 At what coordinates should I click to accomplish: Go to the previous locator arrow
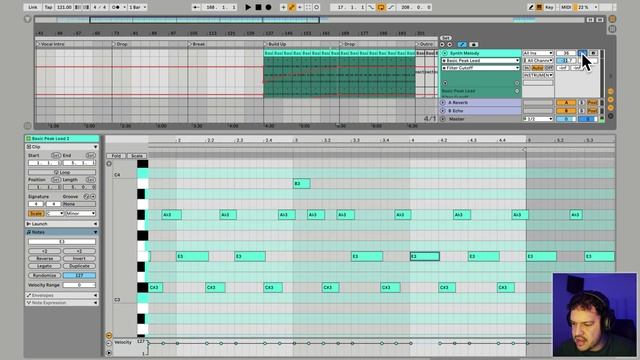442,44
